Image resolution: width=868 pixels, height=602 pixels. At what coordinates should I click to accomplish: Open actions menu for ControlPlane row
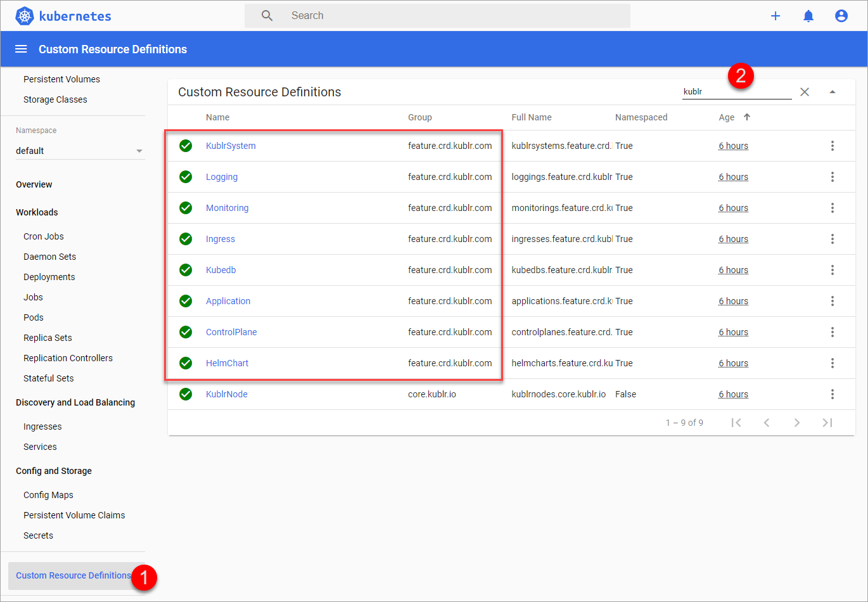tap(833, 332)
